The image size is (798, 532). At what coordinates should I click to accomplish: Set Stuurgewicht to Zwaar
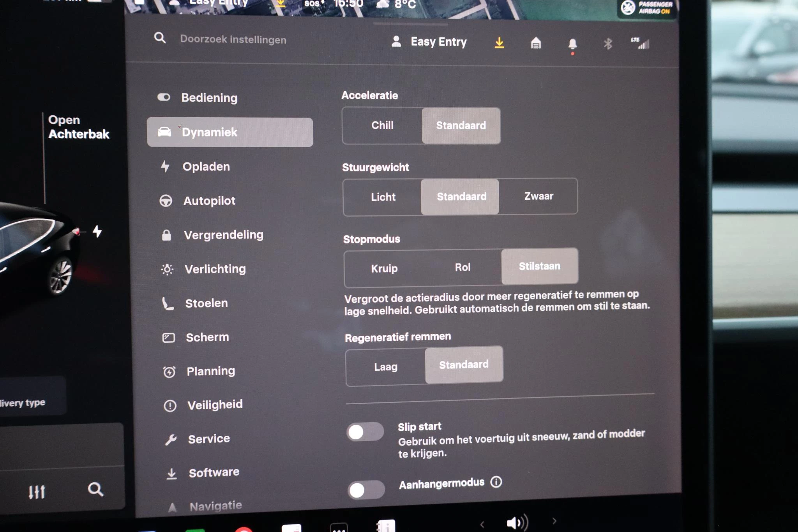pyautogui.click(x=538, y=197)
